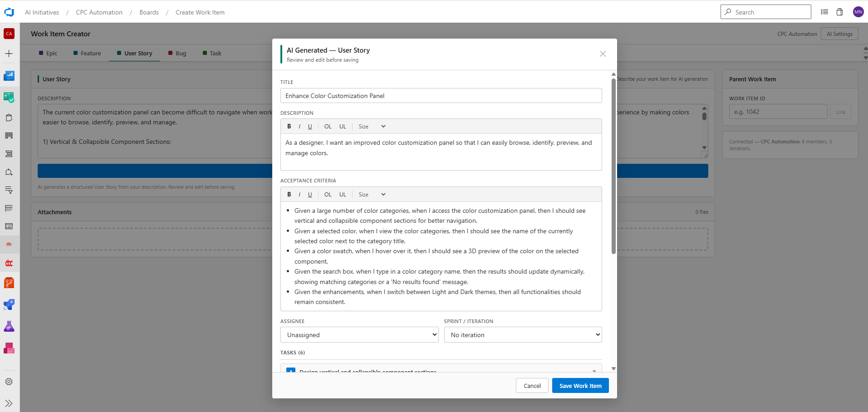
Task: Open the Analytics views chart icon
Action: point(9,226)
